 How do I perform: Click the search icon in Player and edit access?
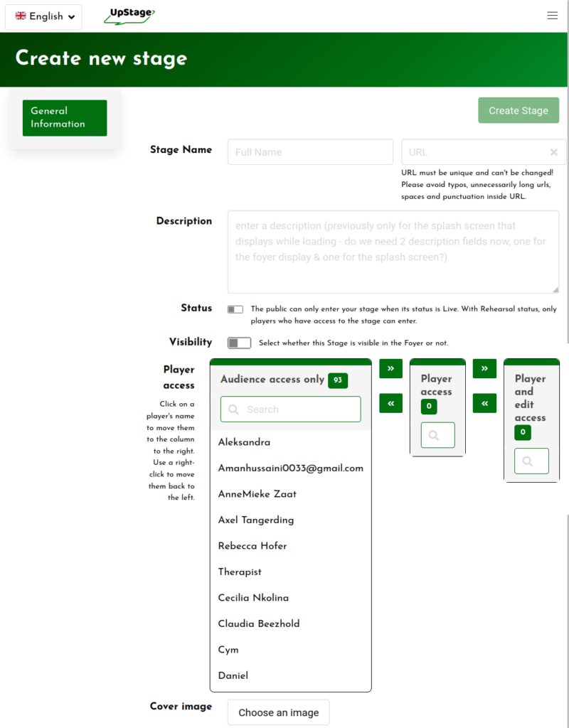(x=527, y=461)
